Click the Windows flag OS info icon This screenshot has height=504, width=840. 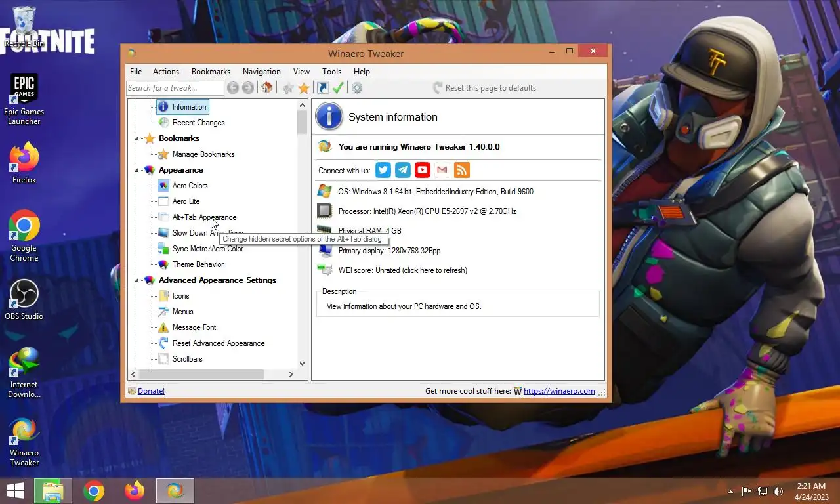(x=324, y=191)
